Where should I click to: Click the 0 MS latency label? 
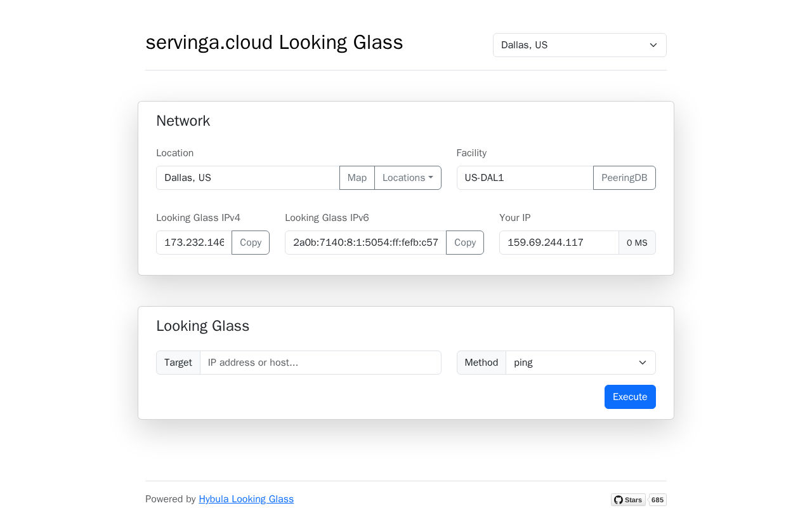pyautogui.click(x=637, y=243)
